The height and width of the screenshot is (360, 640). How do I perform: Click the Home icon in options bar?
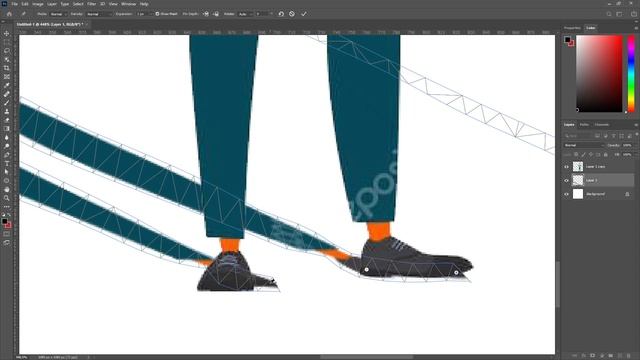(9, 14)
